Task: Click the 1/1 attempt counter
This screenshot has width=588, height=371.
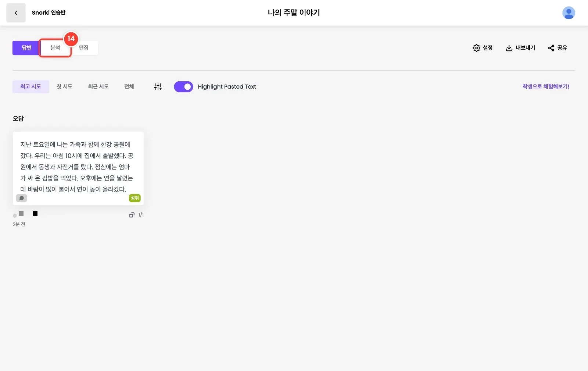Action: [141, 215]
